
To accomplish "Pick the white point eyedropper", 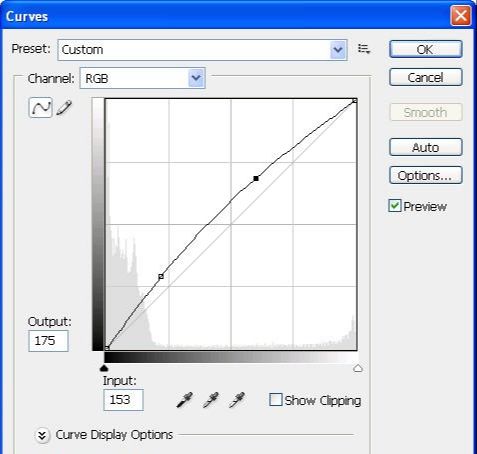I will pos(237,400).
